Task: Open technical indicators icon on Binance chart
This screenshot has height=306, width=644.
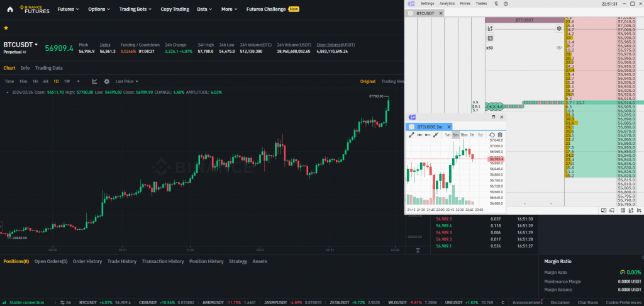Action: tap(94, 81)
